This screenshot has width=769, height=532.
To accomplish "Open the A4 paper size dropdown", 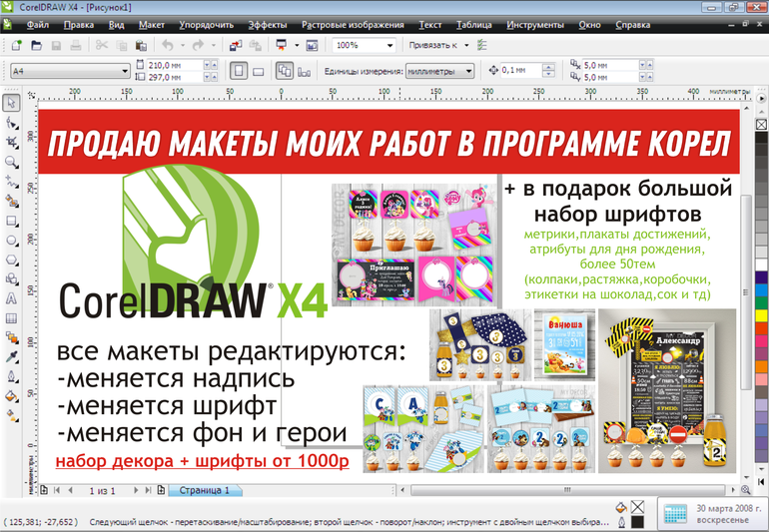I will [125, 71].
